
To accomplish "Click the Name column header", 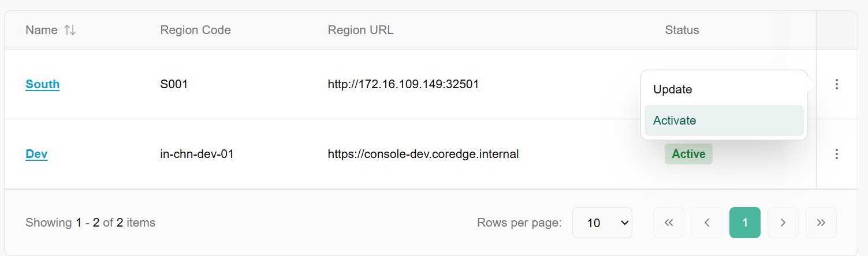I will (42, 31).
